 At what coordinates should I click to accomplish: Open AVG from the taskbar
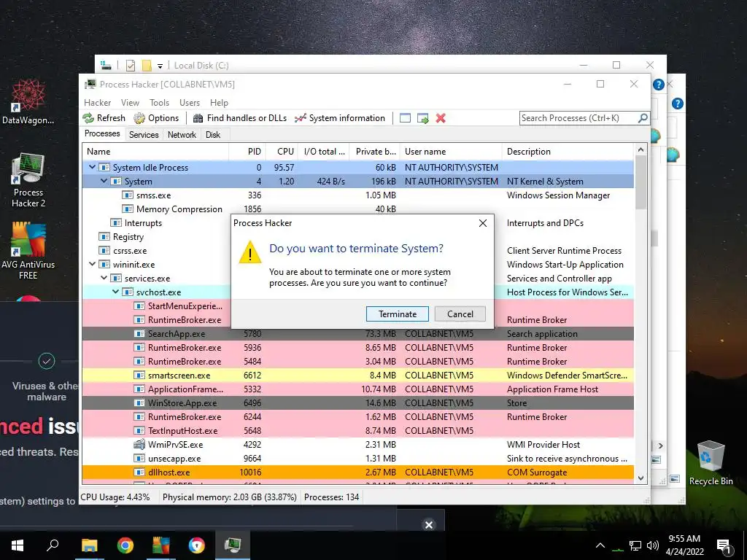pos(160,545)
